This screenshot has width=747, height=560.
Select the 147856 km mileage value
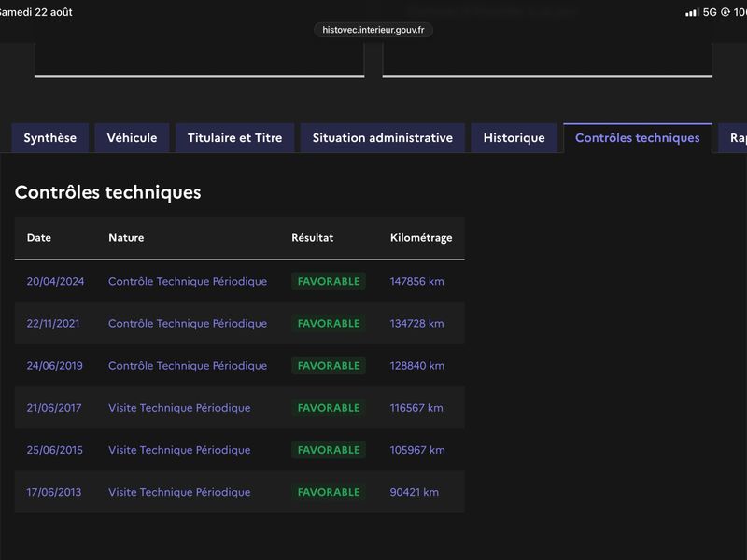416,282
